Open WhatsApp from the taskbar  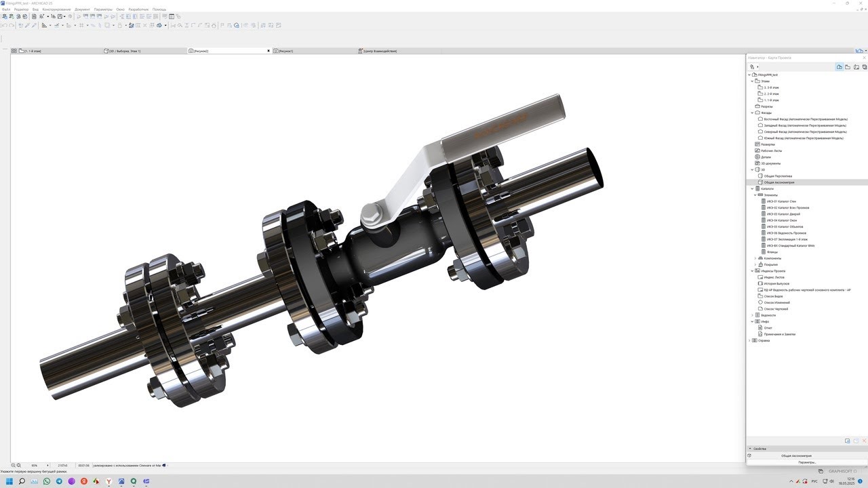[47, 481]
